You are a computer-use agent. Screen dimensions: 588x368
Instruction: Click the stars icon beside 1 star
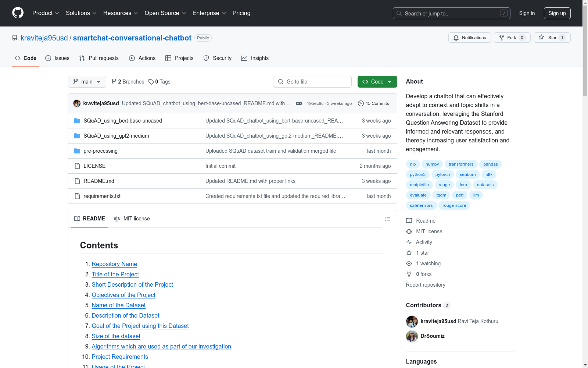pos(409,253)
